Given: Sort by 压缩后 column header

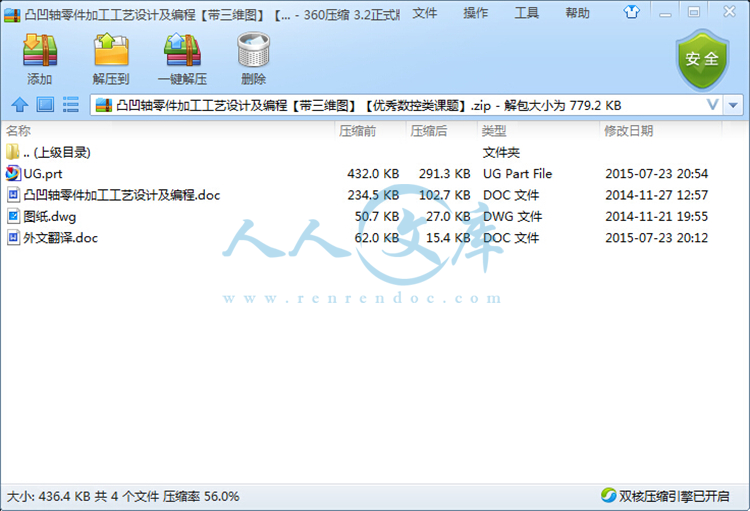Looking at the screenshot, I should point(429,131).
